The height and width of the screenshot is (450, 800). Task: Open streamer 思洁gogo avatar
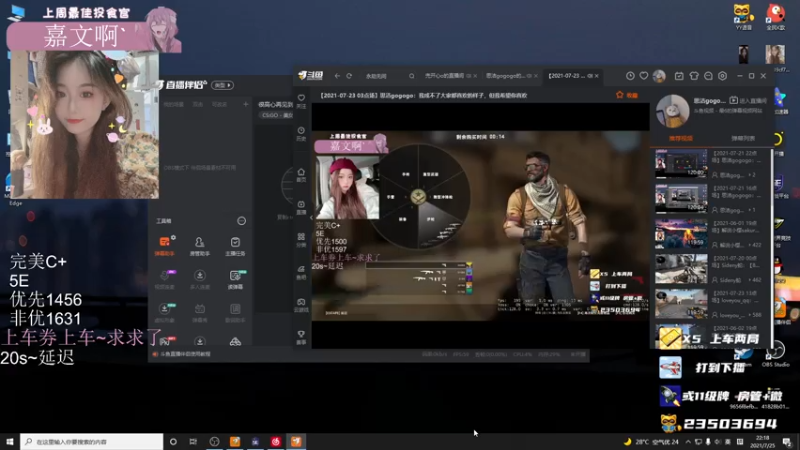(672, 111)
